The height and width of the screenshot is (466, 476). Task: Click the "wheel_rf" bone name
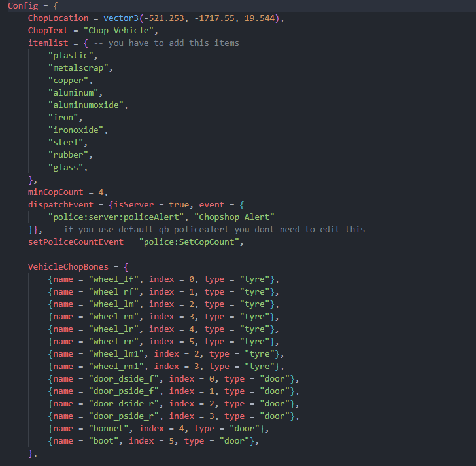coord(114,292)
